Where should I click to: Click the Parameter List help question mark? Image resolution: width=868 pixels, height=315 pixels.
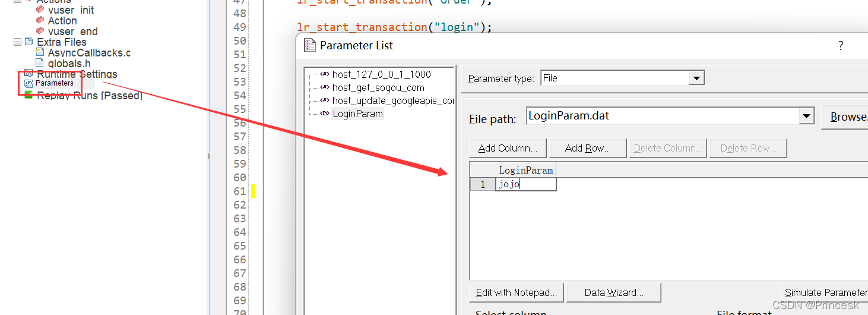coord(841,46)
